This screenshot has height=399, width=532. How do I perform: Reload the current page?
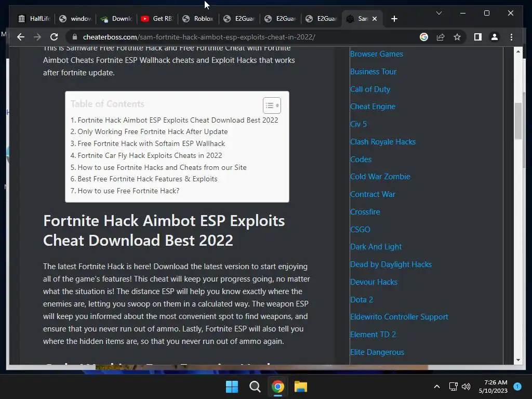click(54, 37)
